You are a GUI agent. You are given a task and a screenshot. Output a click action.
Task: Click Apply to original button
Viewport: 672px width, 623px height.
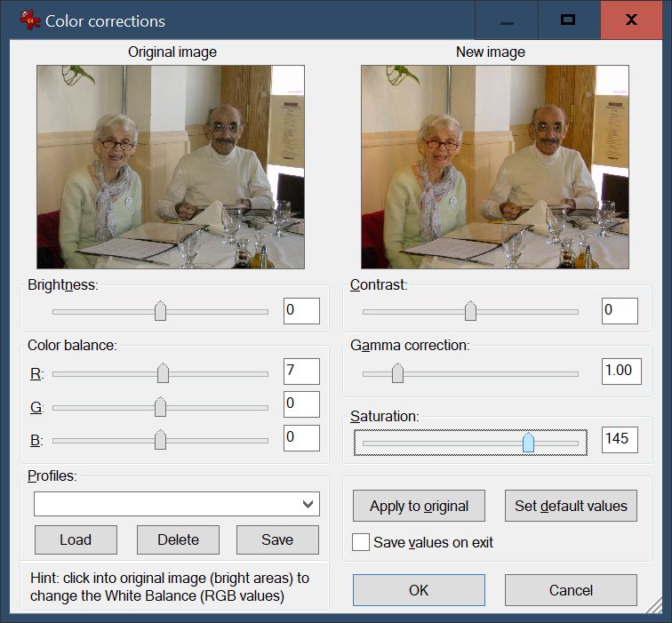pos(419,506)
